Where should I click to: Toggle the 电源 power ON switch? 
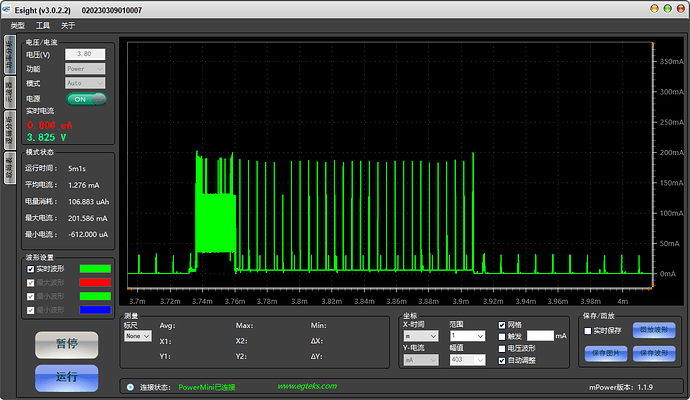pyautogui.click(x=86, y=99)
